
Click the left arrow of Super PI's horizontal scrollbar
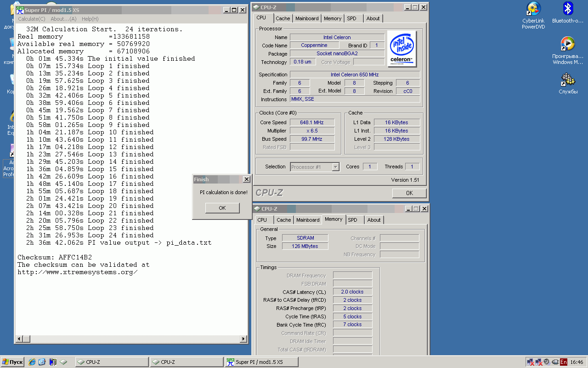click(20, 339)
